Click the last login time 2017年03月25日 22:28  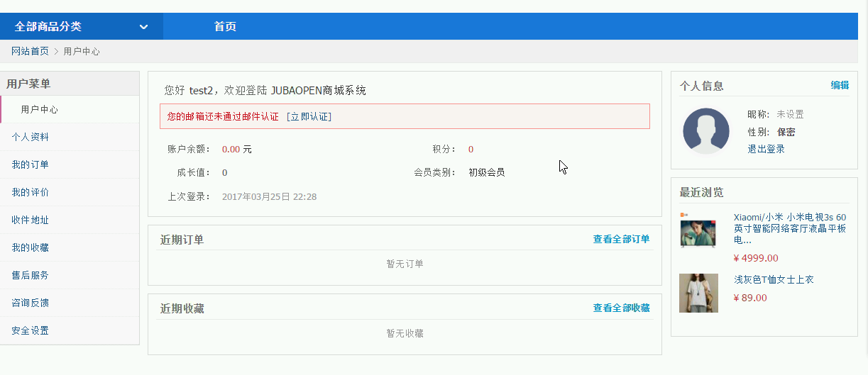click(269, 196)
